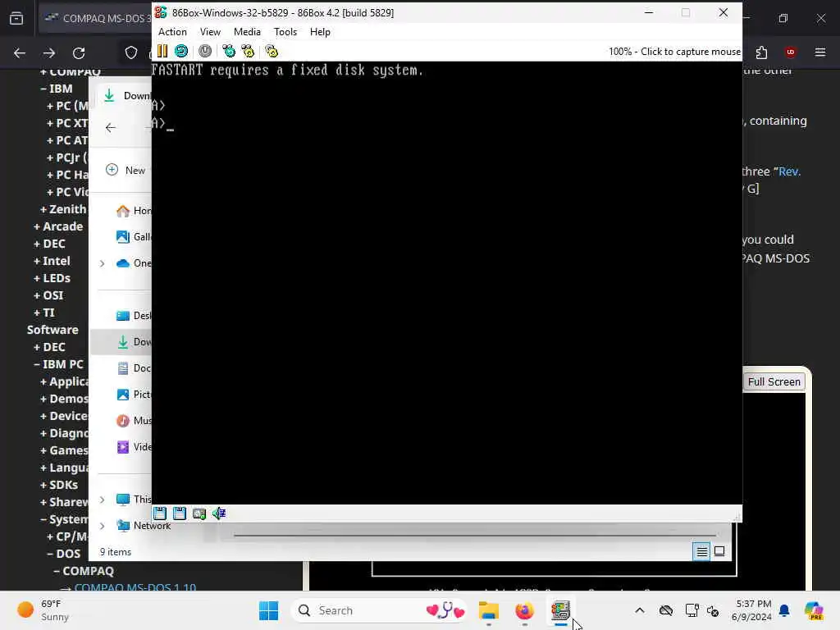Click the Explorer horizontal scrollbar
The height and width of the screenshot is (630, 840).
[475, 535]
